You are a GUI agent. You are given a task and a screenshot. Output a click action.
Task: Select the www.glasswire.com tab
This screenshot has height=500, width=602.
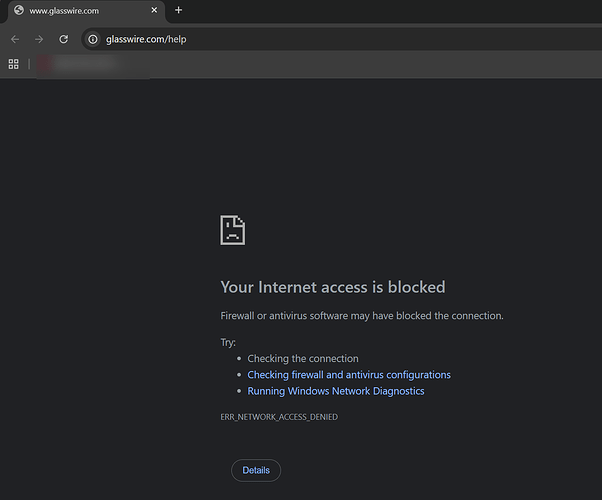click(78, 10)
